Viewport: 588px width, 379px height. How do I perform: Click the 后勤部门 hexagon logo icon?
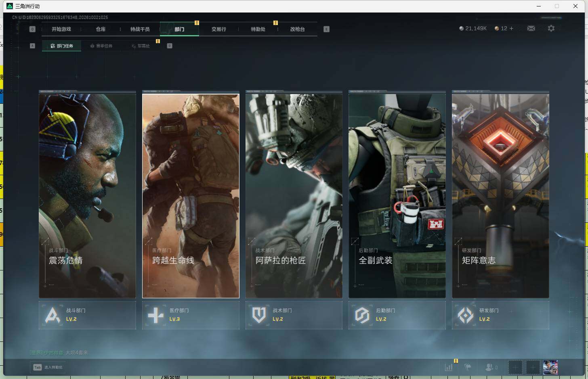pyautogui.click(x=362, y=315)
